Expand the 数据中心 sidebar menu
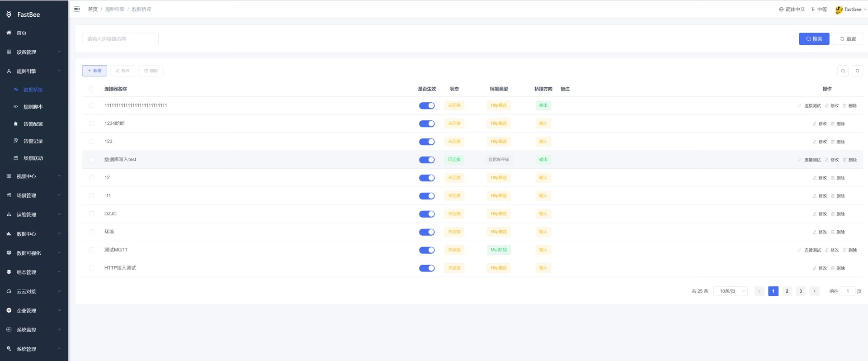This screenshot has width=868, height=361. pos(34,234)
